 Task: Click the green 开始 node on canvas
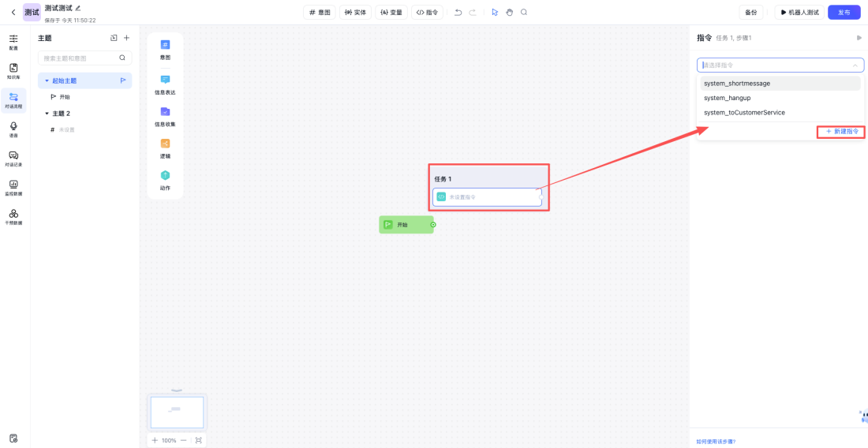406,225
